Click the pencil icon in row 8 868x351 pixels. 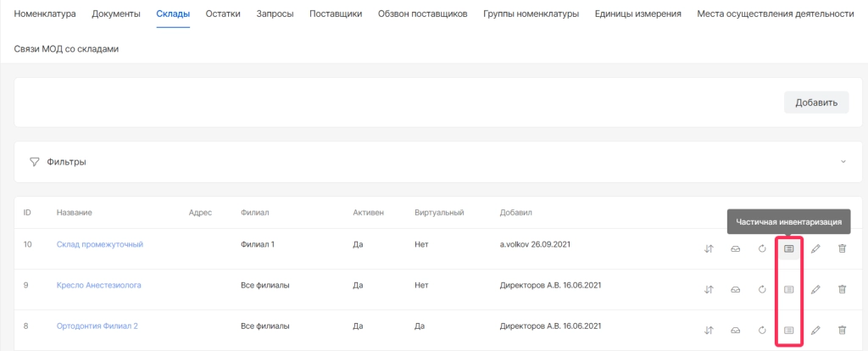point(815,330)
